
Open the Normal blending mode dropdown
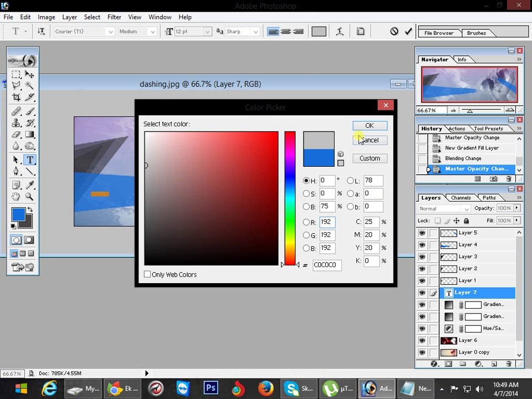467,209
